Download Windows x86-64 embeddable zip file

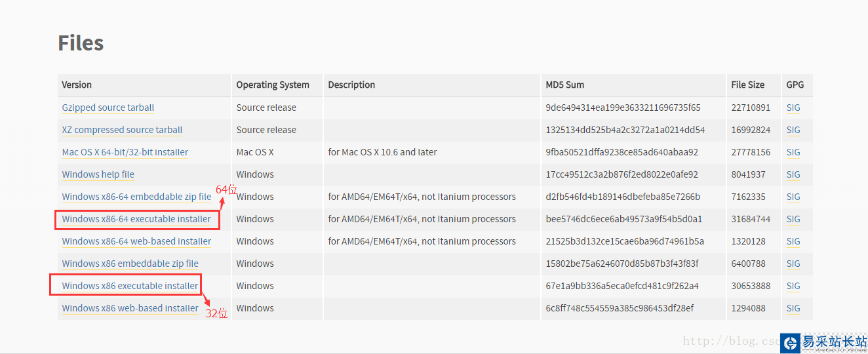136,197
